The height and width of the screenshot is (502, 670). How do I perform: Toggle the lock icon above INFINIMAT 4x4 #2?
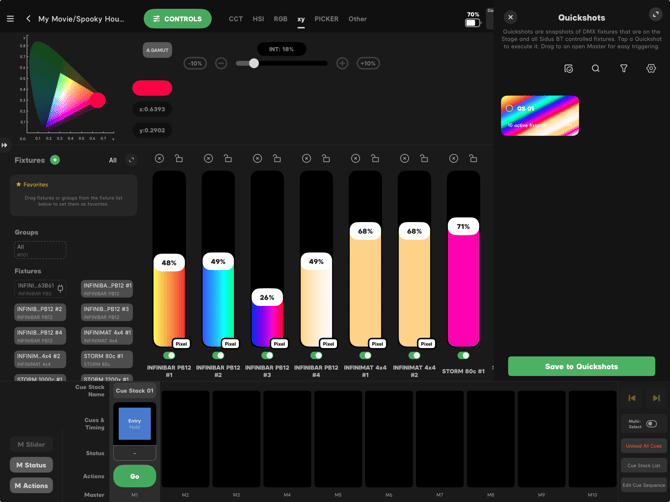click(424, 159)
